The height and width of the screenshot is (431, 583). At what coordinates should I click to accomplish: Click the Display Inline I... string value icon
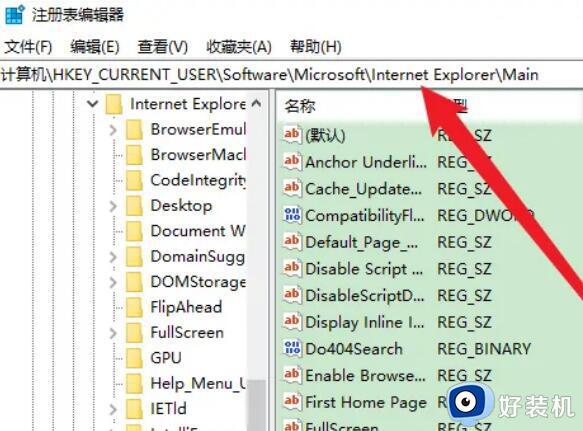click(x=292, y=322)
